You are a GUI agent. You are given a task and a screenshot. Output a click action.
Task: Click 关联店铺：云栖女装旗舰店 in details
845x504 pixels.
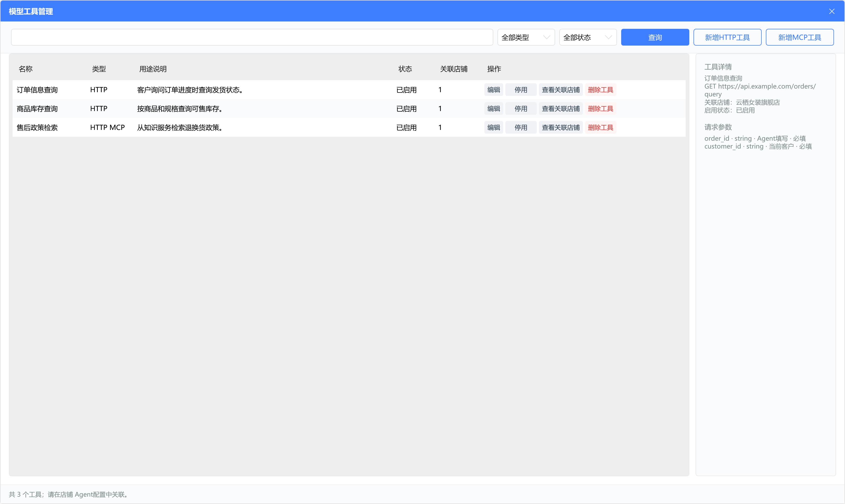click(742, 102)
